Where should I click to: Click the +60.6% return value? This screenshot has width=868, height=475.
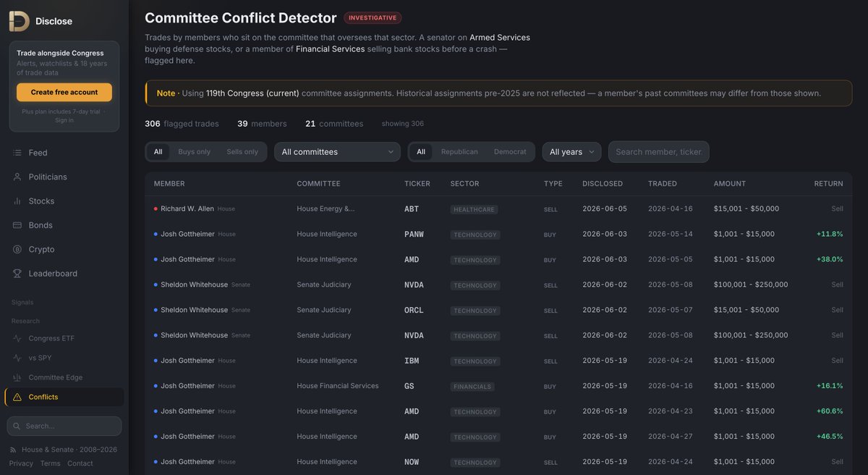[830, 411]
